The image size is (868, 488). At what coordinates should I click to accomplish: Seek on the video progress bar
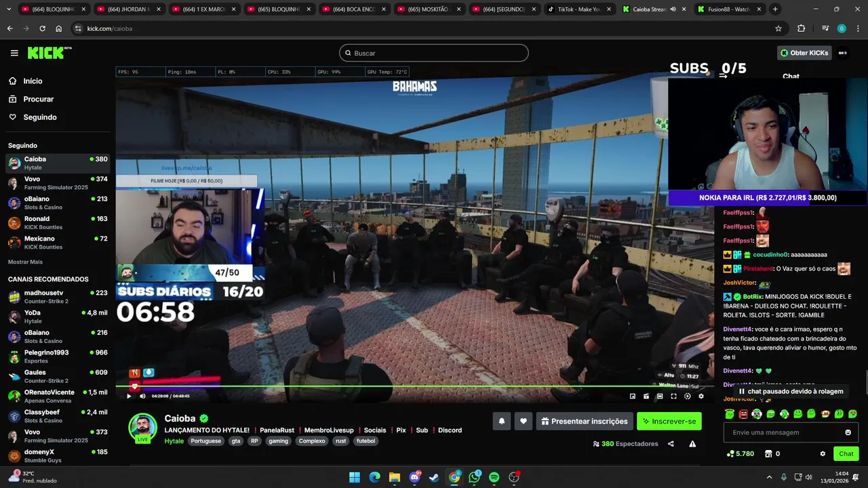414,387
